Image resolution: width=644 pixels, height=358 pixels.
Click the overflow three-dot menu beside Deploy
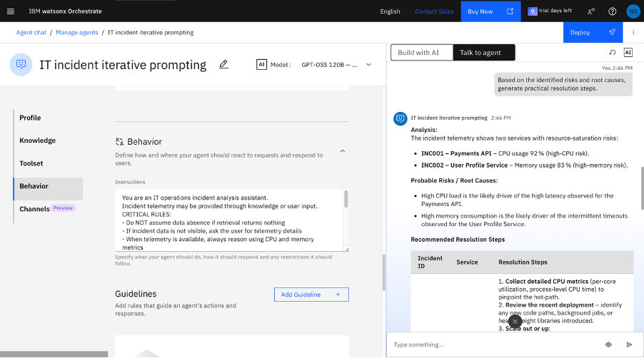point(633,32)
